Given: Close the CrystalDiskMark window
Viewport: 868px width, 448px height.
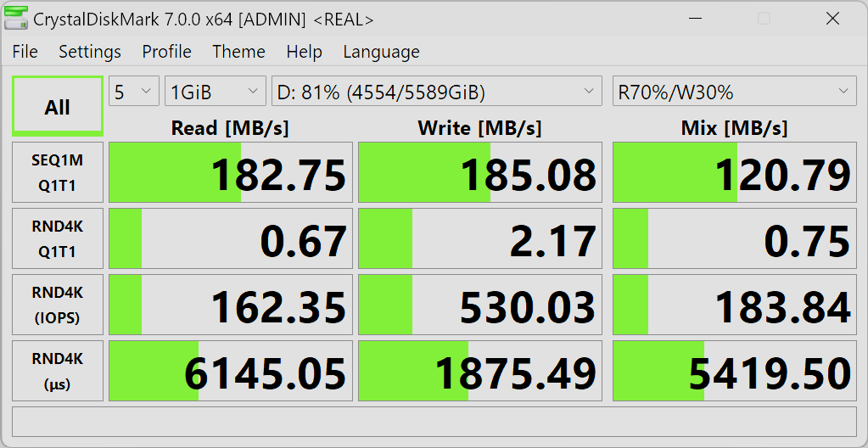Looking at the screenshot, I should [x=832, y=19].
